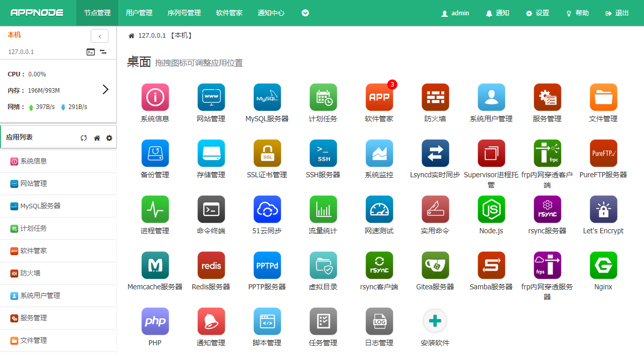Screen dimensions: 644x355
Task: Launch the 防火墙 firewall application
Action: tap(435, 97)
